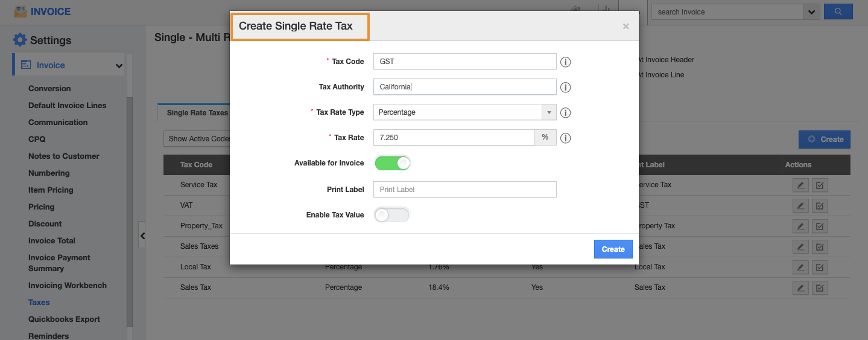Click the info icon beside Tax Authority
The width and height of the screenshot is (868, 340).
pos(565,88)
